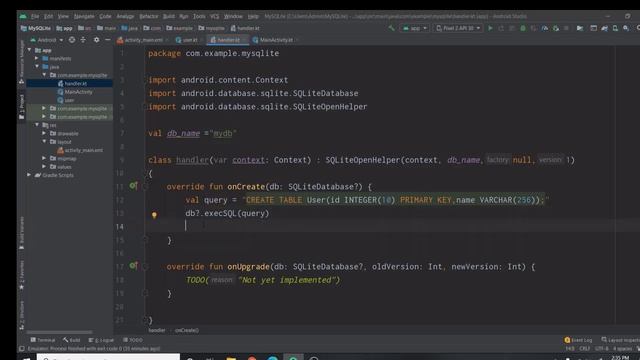
Task: Open the TODO tool window
Action: click(133, 340)
